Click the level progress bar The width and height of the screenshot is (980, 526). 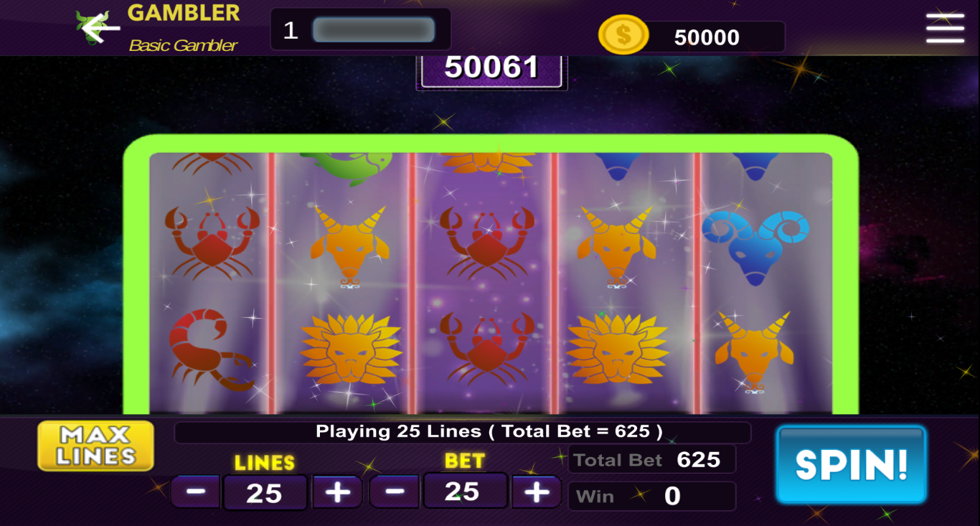click(x=374, y=29)
